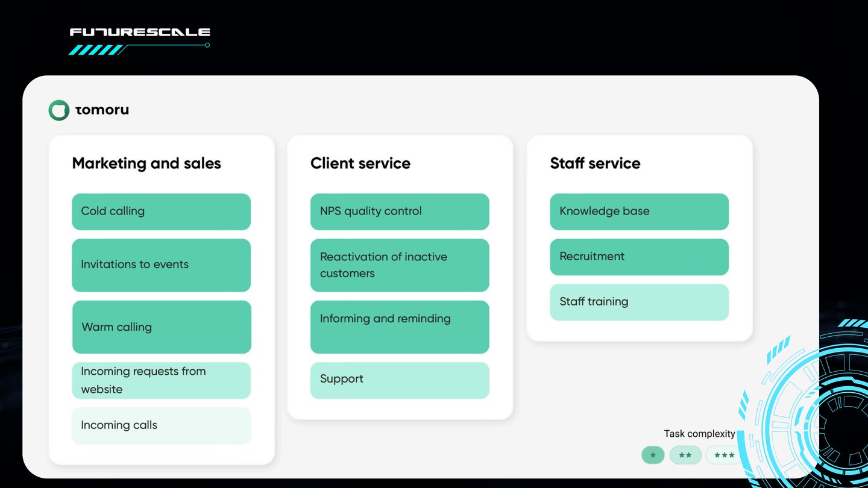The image size is (868, 488).
Task: Click the tomoru wordmark text
Action: [102, 110]
